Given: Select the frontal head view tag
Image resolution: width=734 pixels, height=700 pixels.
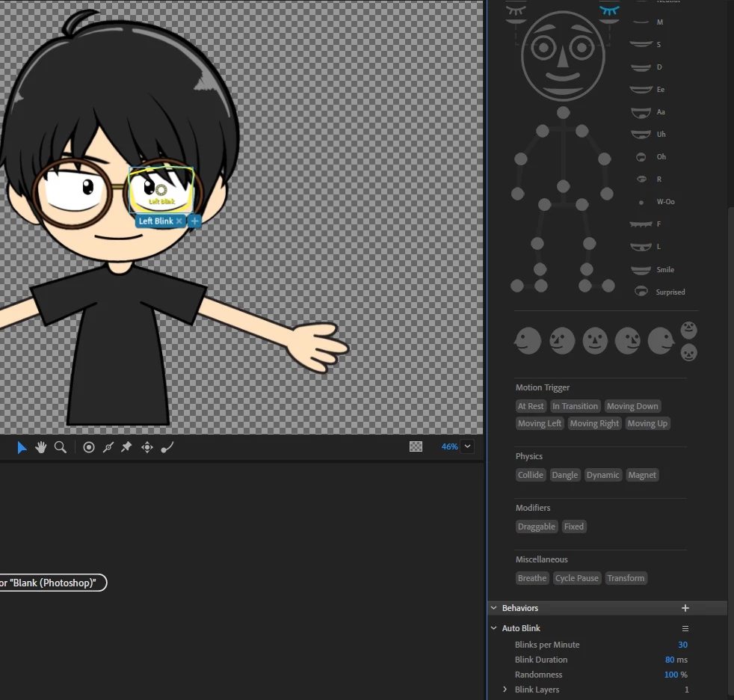Looking at the screenshot, I should [x=594, y=340].
